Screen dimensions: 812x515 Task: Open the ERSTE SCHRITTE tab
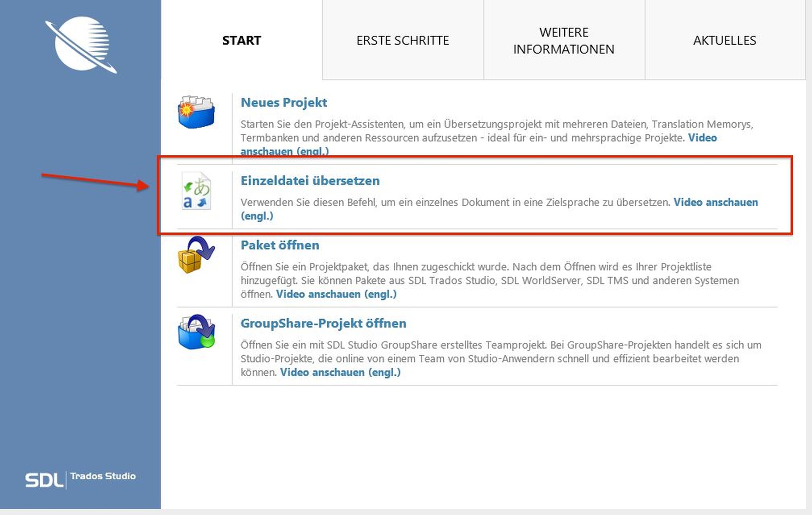point(402,40)
